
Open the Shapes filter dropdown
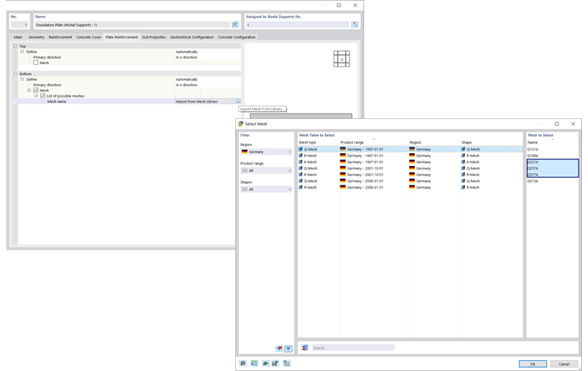pos(266,189)
